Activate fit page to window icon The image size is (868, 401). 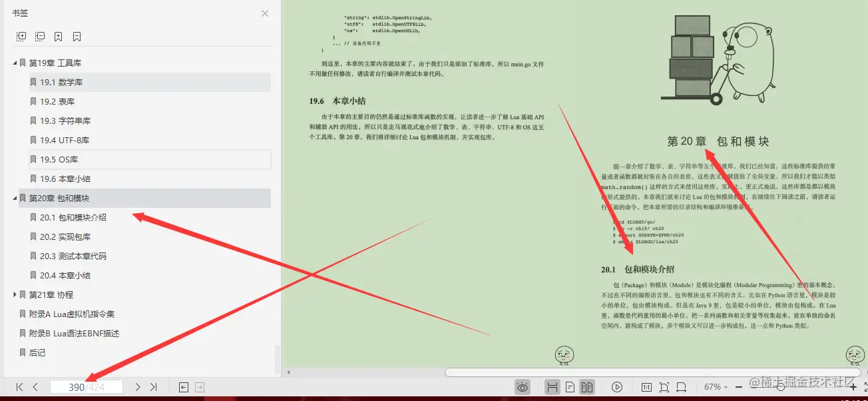664,386
